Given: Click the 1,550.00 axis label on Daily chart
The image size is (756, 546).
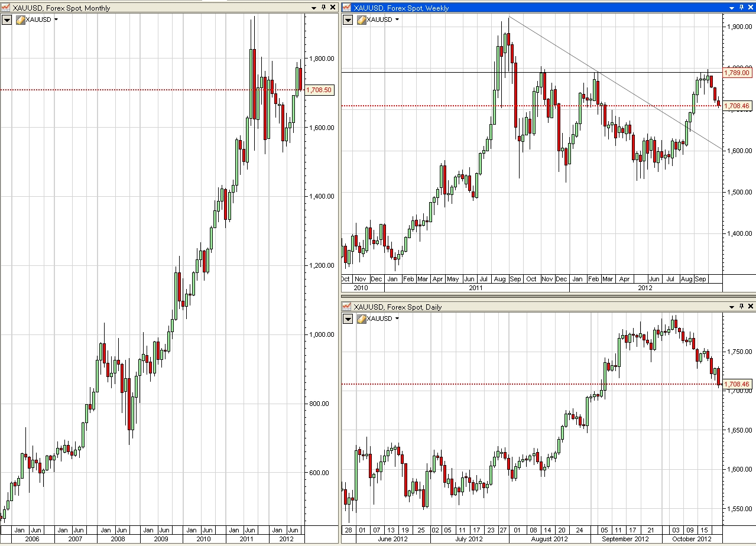Looking at the screenshot, I should pos(739,508).
